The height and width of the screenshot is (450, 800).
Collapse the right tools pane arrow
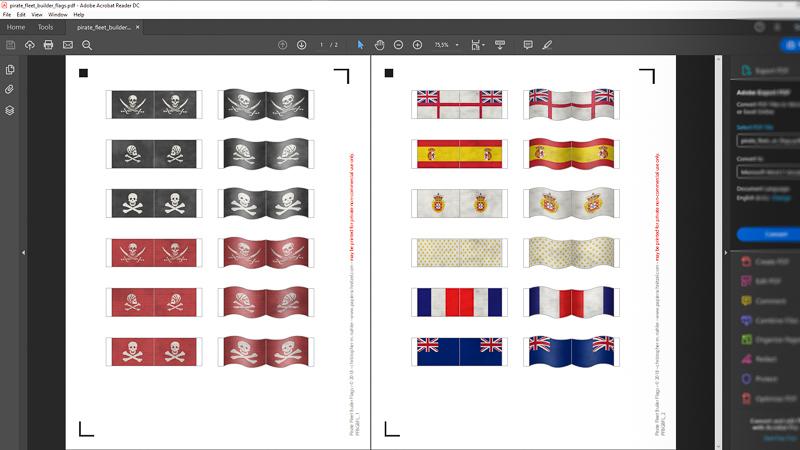[x=726, y=253]
